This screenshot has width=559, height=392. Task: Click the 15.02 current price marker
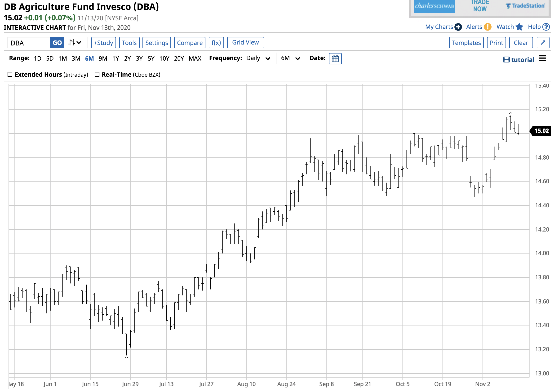point(540,131)
